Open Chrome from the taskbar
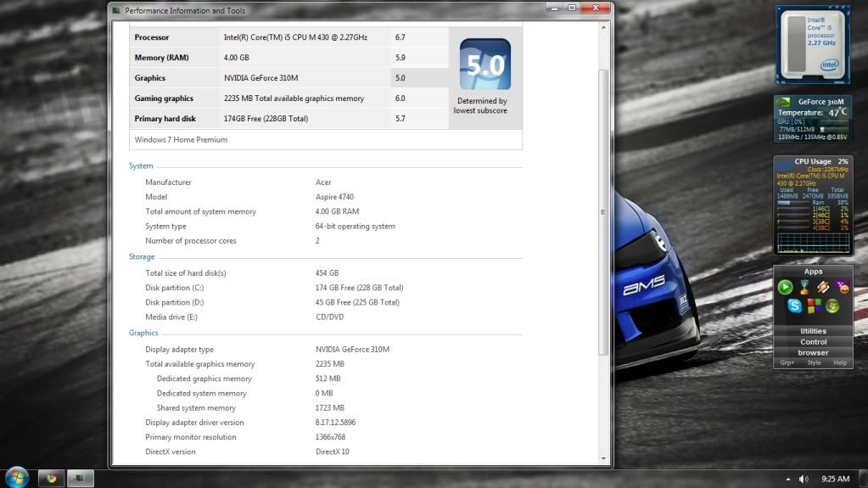The width and height of the screenshot is (868, 488). pos(51,478)
